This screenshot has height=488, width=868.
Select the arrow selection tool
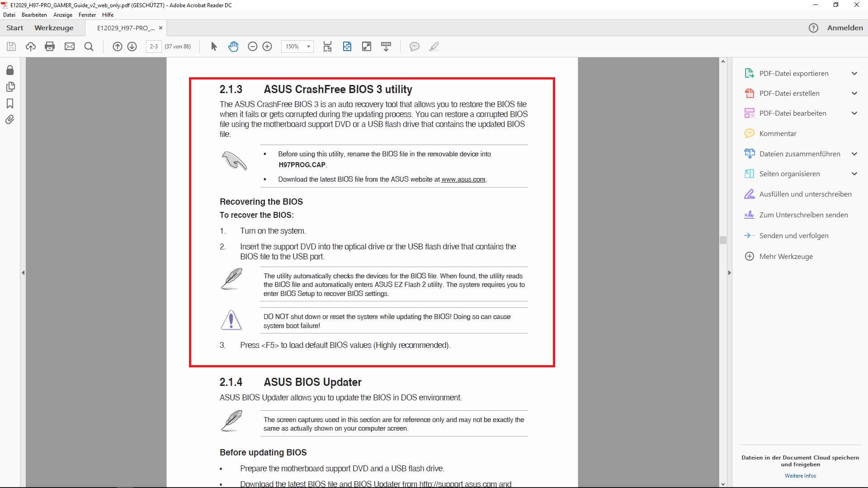214,47
